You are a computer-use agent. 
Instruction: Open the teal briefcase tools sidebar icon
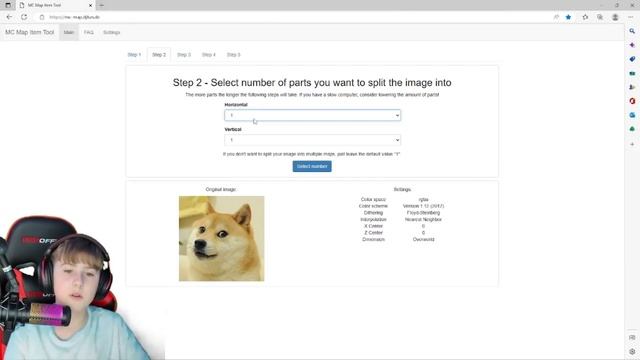pyautogui.click(x=632, y=73)
